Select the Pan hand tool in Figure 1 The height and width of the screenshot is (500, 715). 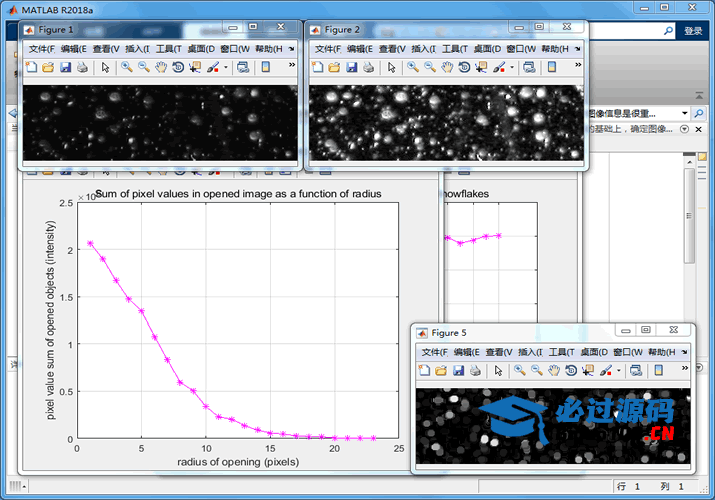162,67
